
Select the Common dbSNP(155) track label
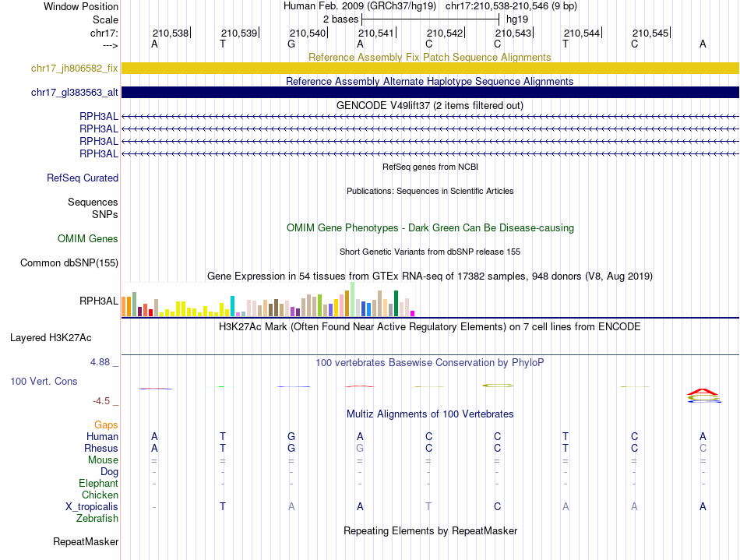[69, 262]
